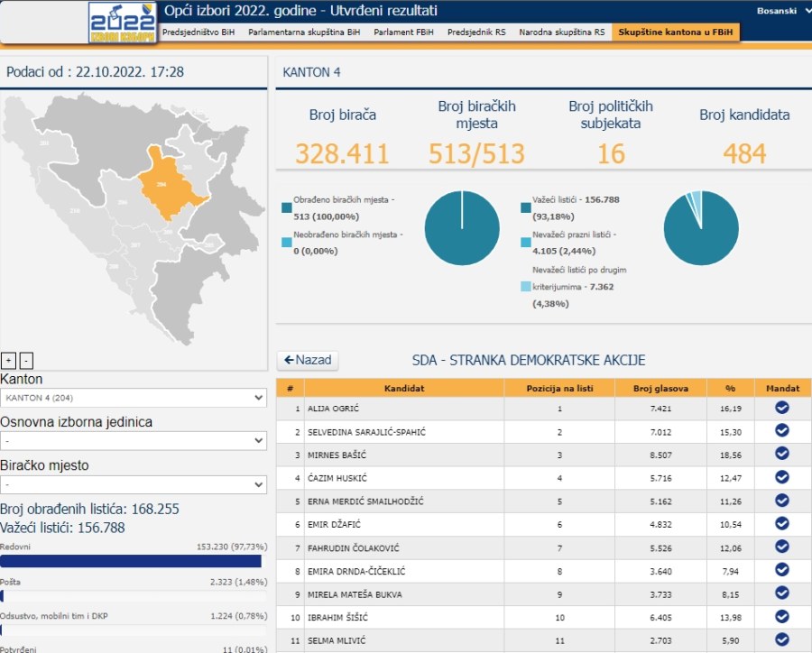This screenshot has height=653, width=812.
Task: Open the Biračko mjesto dropdown
Action: 134,484
